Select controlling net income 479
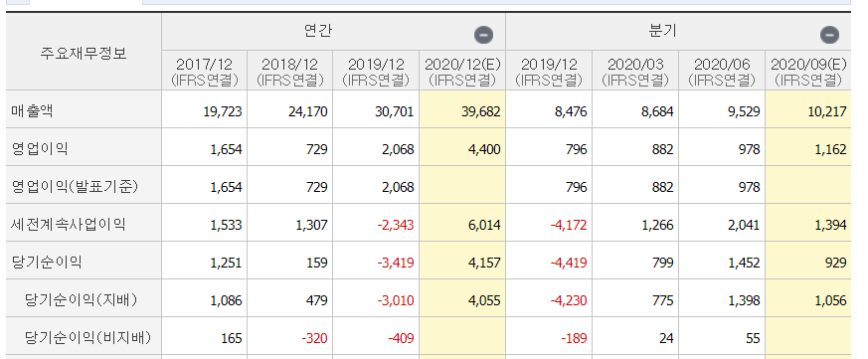The width and height of the screenshot is (868, 359). click(317, 300)
